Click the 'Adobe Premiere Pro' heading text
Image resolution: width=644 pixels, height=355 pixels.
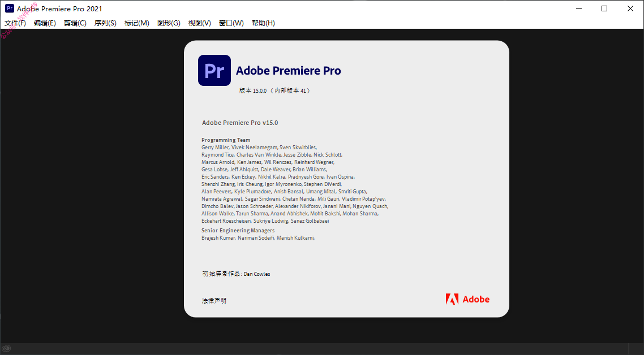click(x=288, y=71)
